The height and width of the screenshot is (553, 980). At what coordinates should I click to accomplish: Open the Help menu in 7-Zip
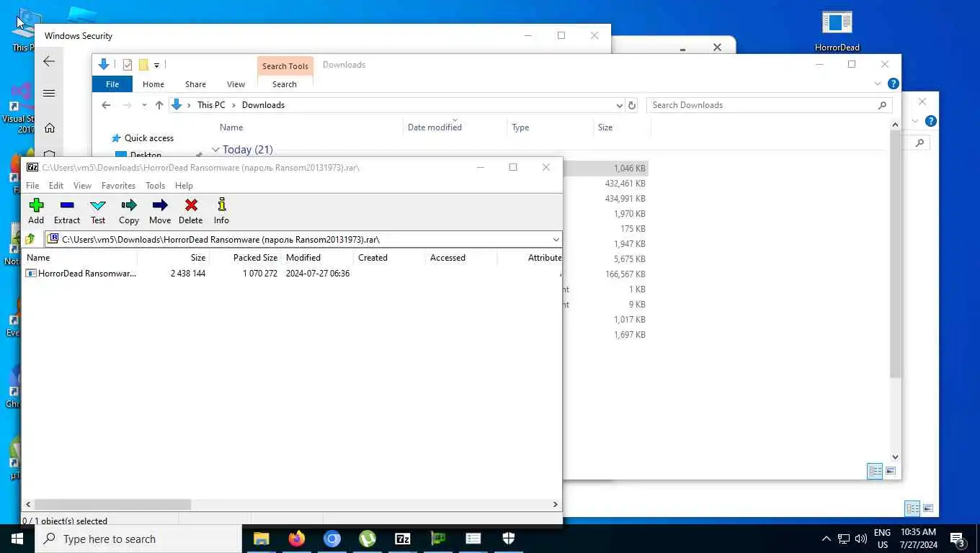184,186
